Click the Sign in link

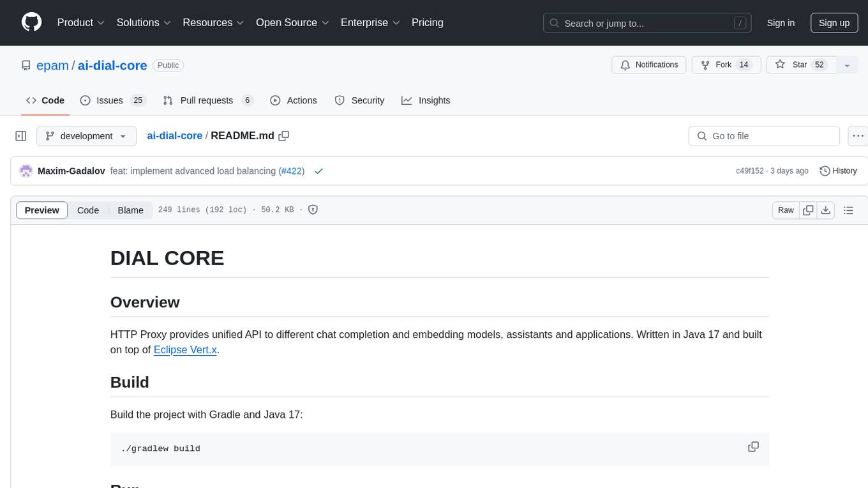click(781, 23)
